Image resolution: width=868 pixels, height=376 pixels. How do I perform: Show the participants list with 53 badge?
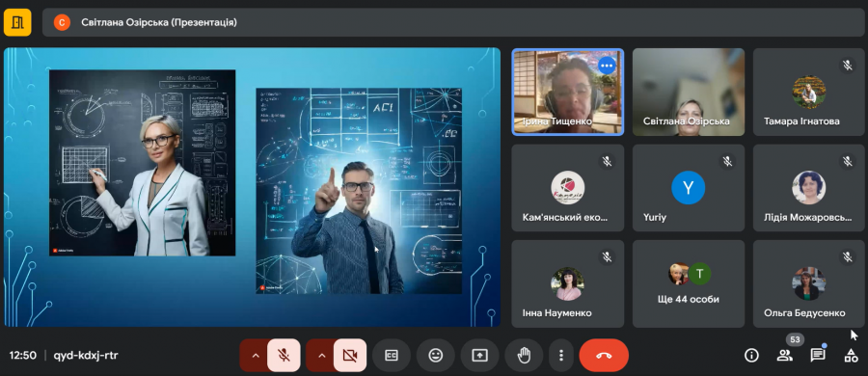785,355
